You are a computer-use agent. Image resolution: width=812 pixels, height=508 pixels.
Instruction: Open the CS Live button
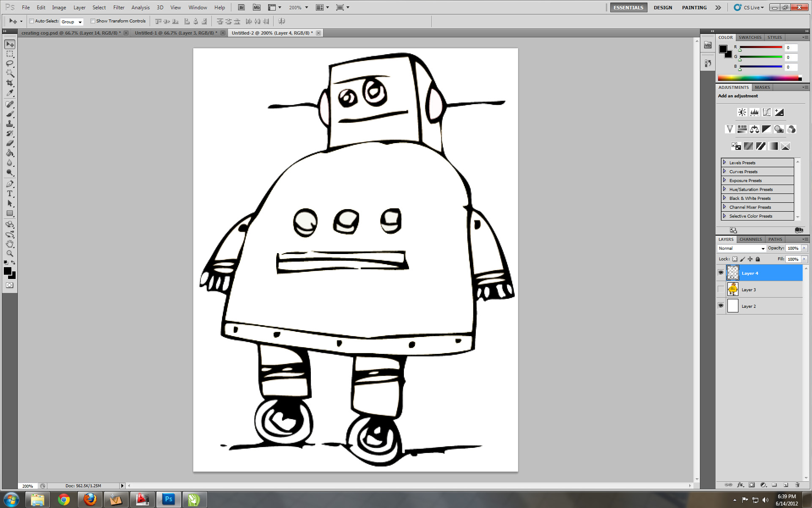[x=749, y=8]
